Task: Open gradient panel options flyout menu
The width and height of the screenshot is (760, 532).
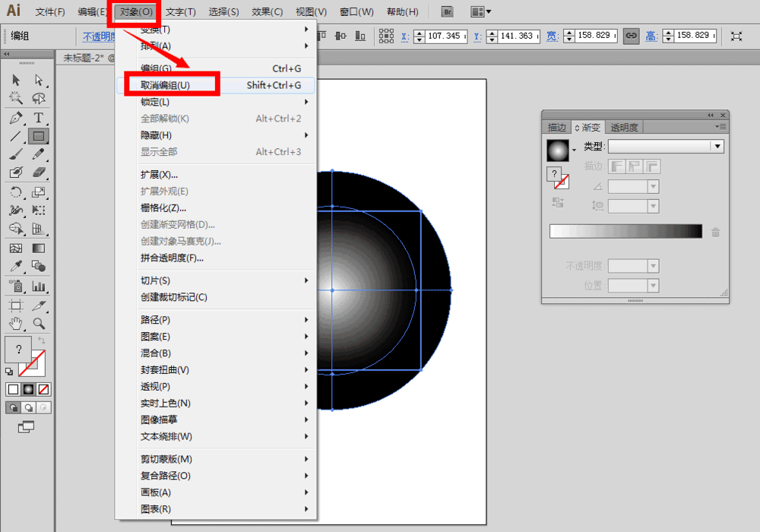Action: 720,127
